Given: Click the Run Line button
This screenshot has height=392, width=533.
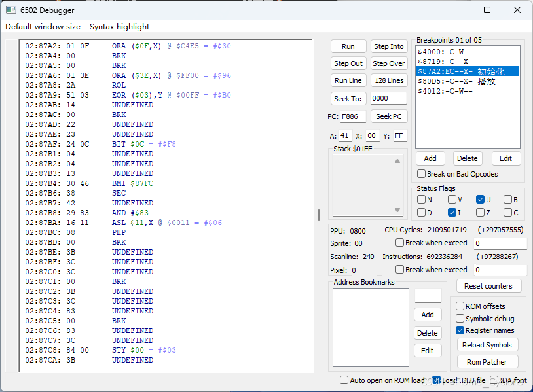Looking at the screenshot, I should pos(348,80).
